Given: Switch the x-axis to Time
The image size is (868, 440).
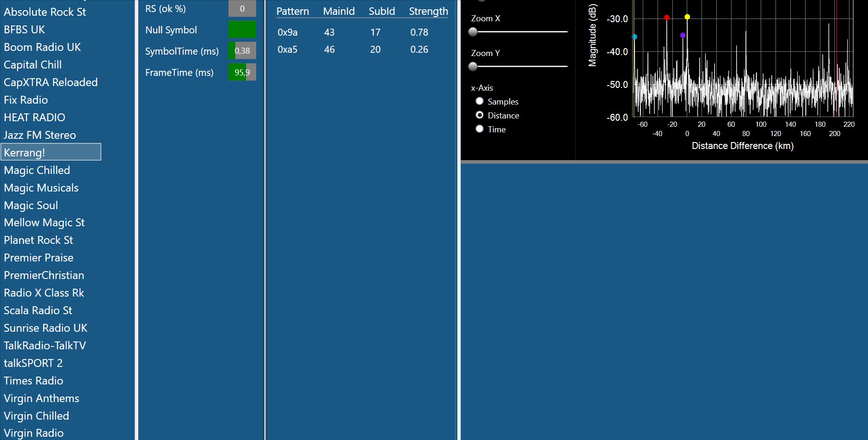Looking at the screenshot, I should (480, 129).
